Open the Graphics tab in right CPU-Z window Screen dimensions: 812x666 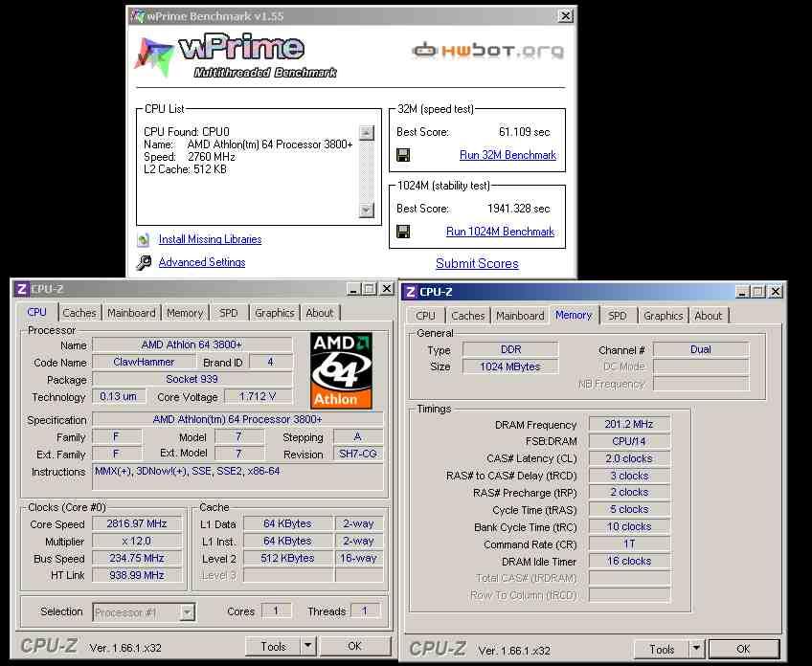coord(664,316)
